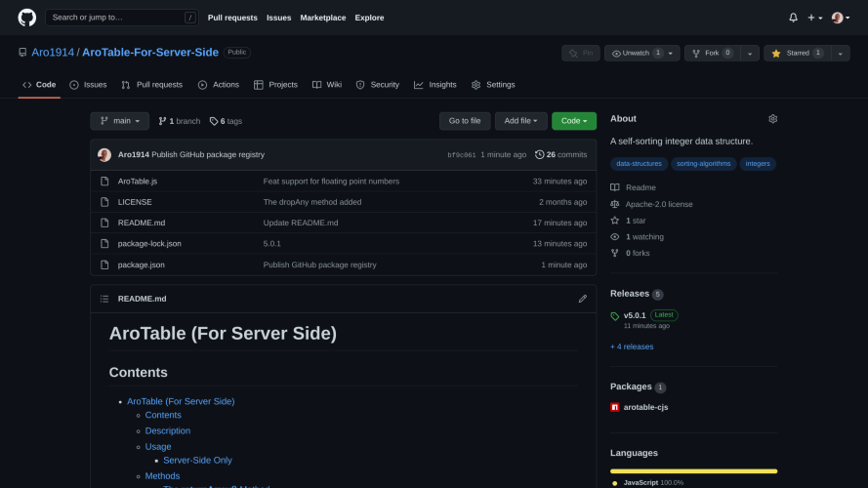
Task: Click the JavaScript language bar
Action: pos(693,471)
